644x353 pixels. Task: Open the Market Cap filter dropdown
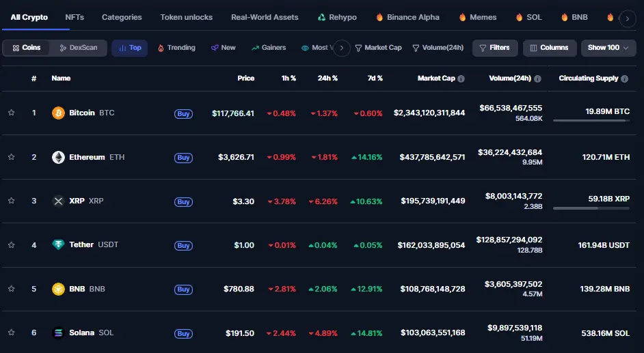[378, 48]
